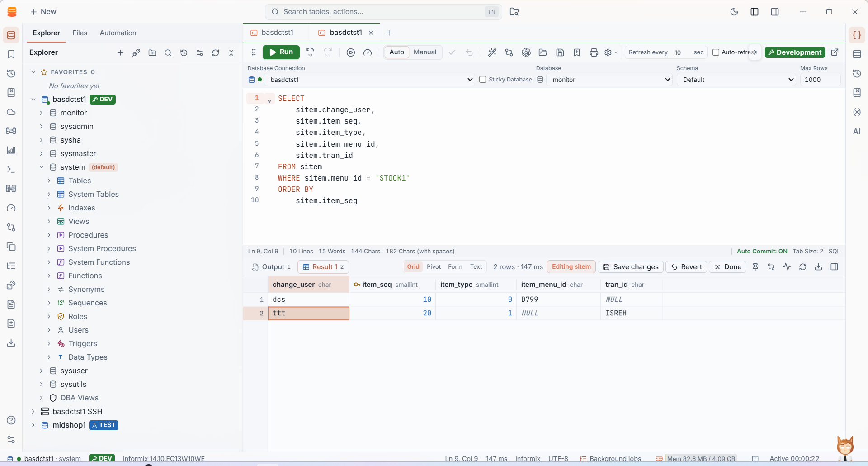This screenshot has width=868, height=466.
Task: Click the New button at top left
Action: click(43, 12)
